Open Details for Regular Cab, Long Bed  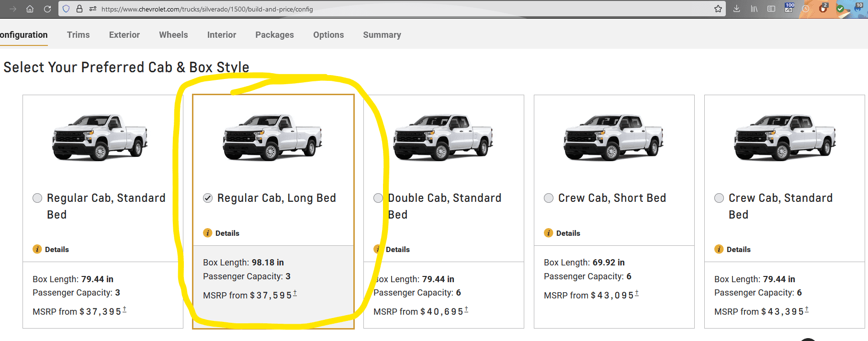[227, 233]
